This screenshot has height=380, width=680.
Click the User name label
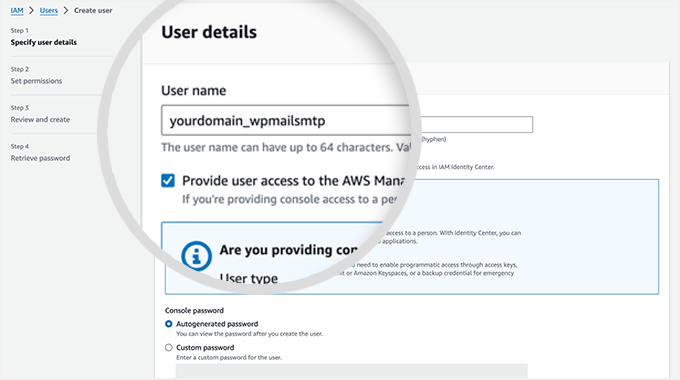193,90
